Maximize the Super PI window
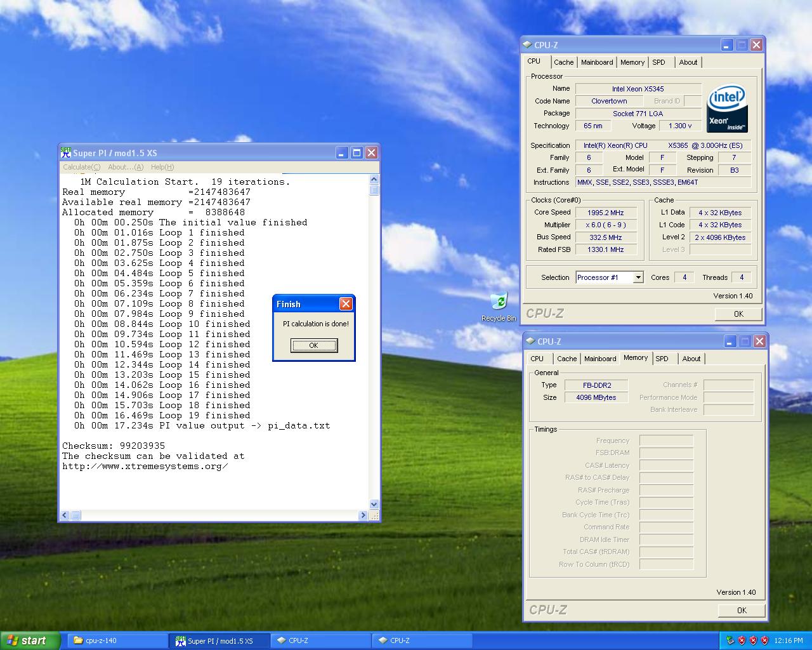Viewport: 812px width, 650px height. click(357, 152)
